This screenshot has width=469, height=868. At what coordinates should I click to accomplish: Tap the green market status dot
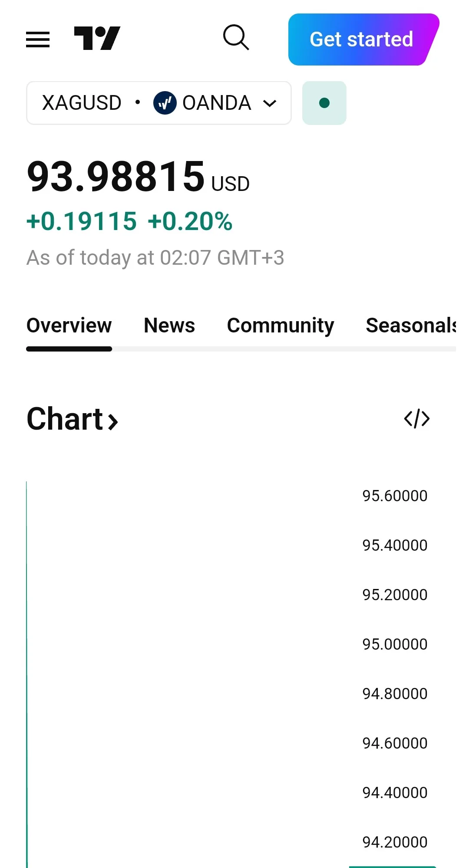coord(324,103)
